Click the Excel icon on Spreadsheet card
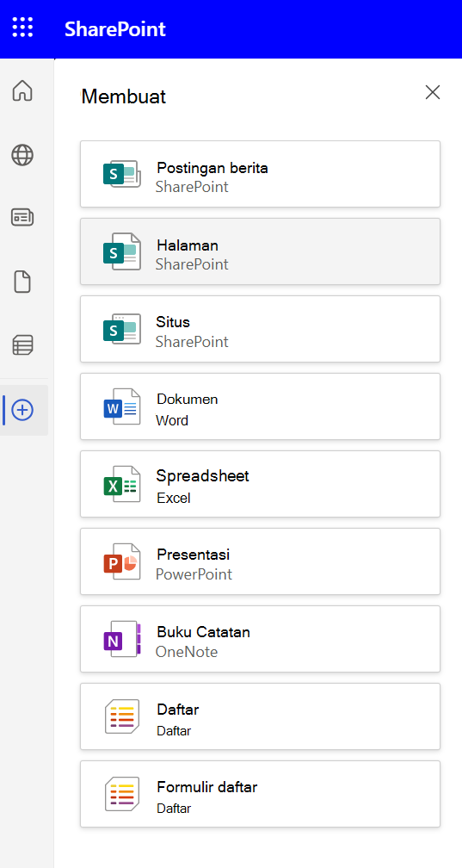This screenshot has width=462, height=868. point(121,484)
